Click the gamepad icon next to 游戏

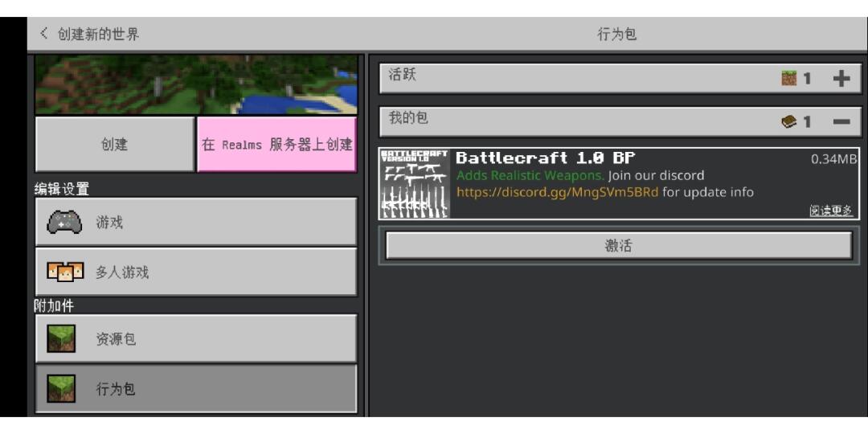point(65,223)
